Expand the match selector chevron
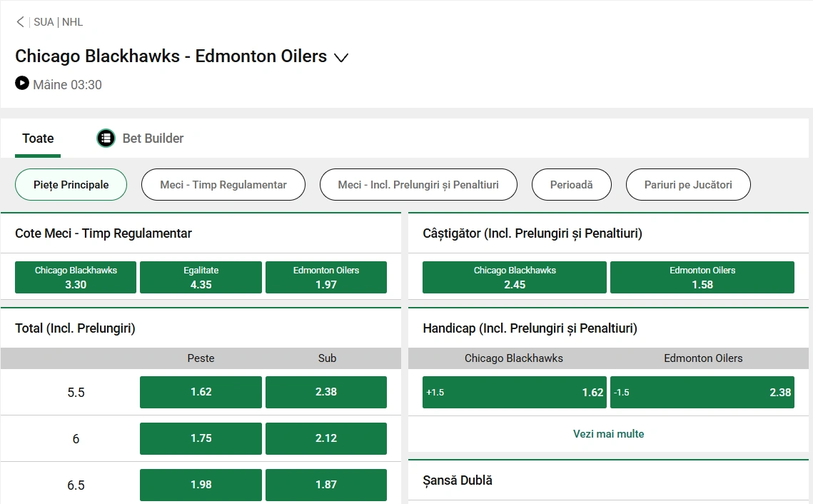 click(x=341, y=58)
